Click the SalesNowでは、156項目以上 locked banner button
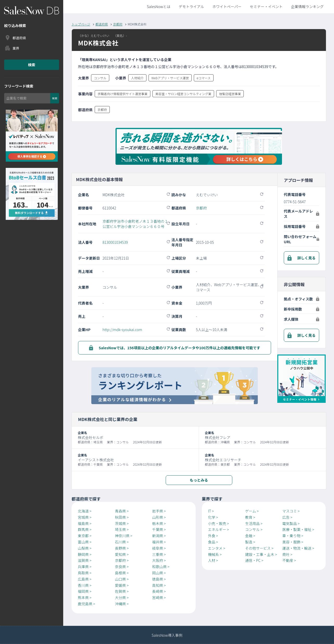334x644 pixels. [x=174, y=348]
